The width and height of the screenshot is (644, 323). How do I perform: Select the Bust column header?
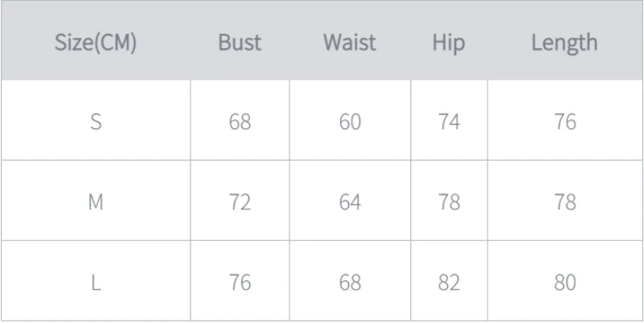tap(240, 42)
